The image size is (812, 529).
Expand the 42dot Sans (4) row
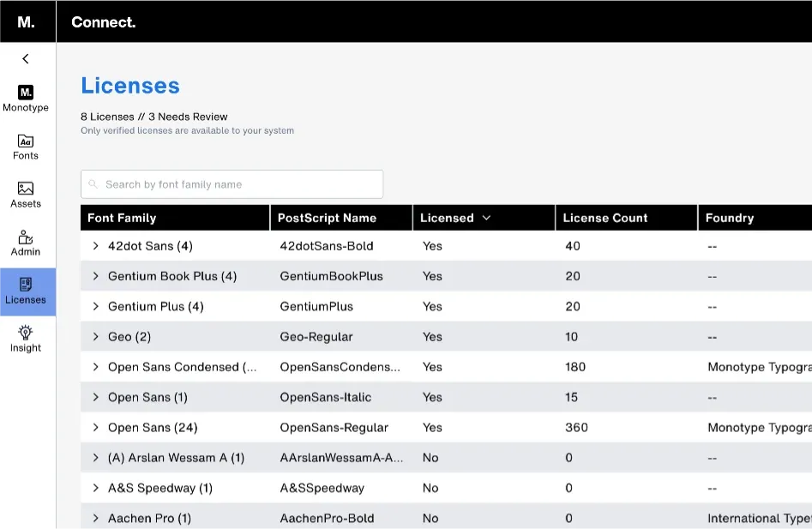point(95,246)
